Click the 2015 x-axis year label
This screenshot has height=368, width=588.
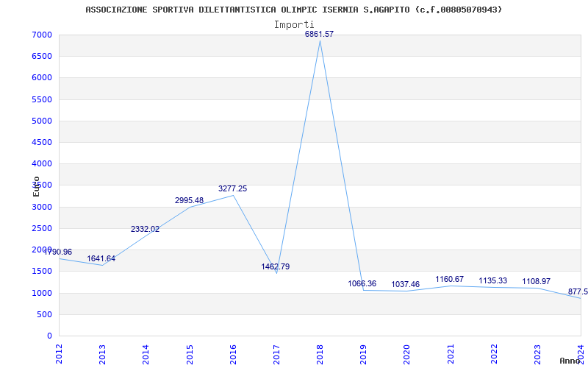click(190, 354)
